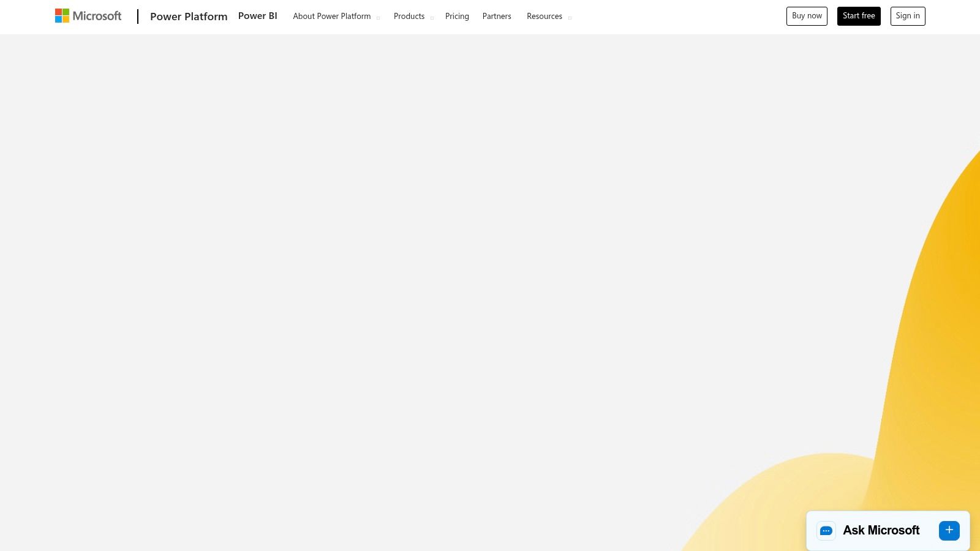Click the speech bubble with three dots

[826, 531]
